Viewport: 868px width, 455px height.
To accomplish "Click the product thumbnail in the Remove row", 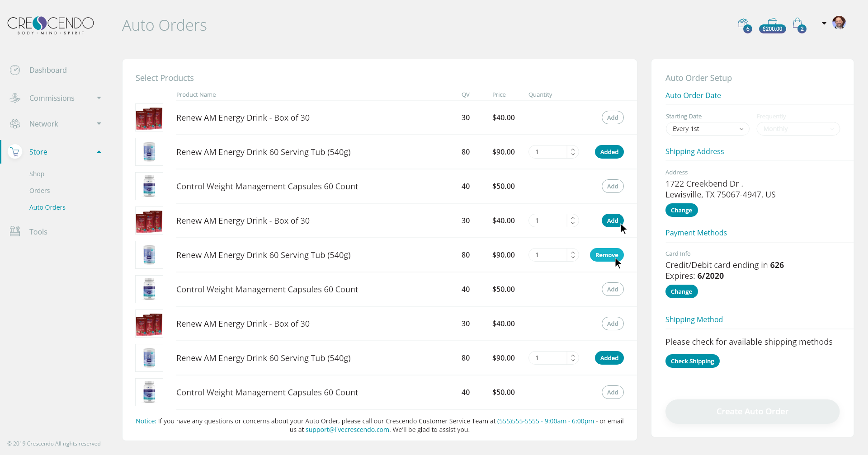I will point(149,255).
